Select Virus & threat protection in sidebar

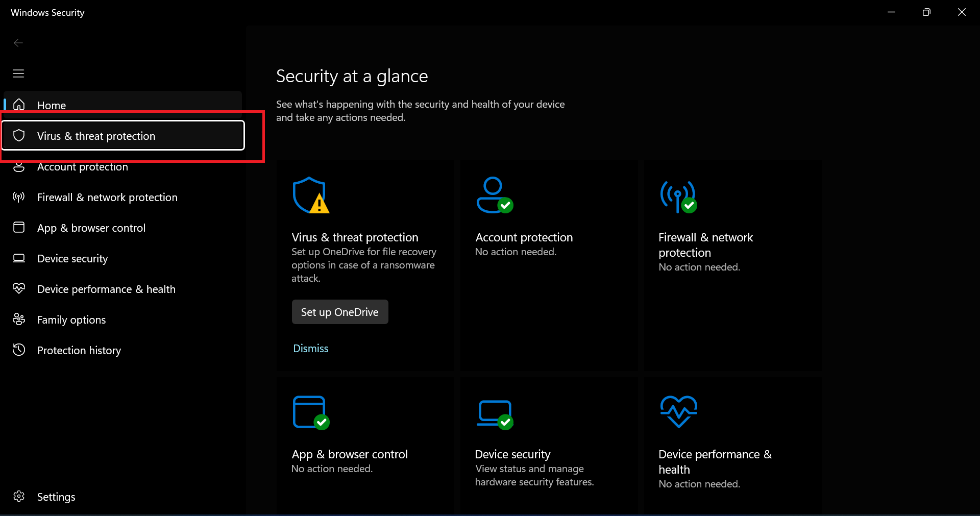tap(123, 135)
